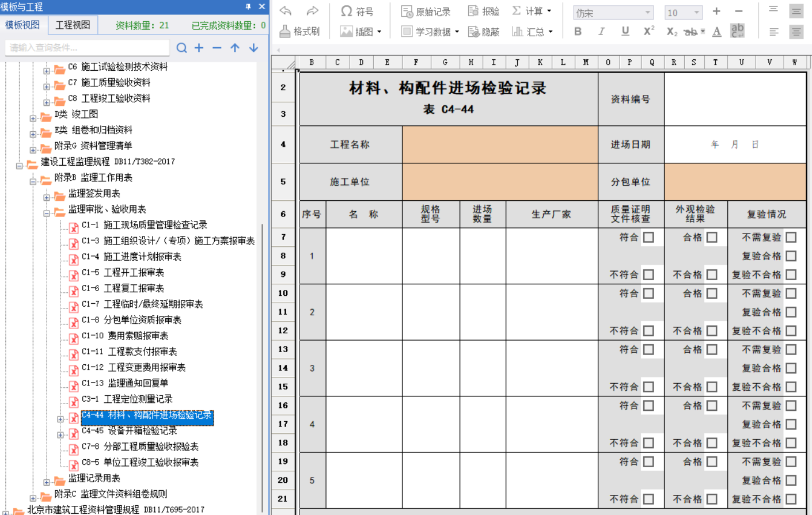
Task: Select C7-8 分部工程质量验收报验表
Action: pos(140,447)
